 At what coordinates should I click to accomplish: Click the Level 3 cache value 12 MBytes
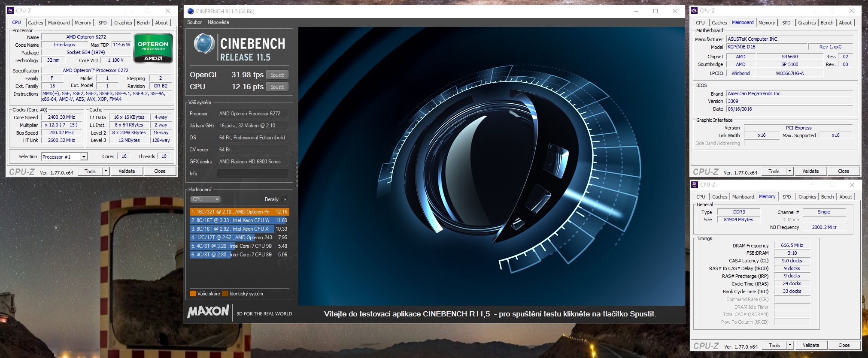click(x=129, y=140)
